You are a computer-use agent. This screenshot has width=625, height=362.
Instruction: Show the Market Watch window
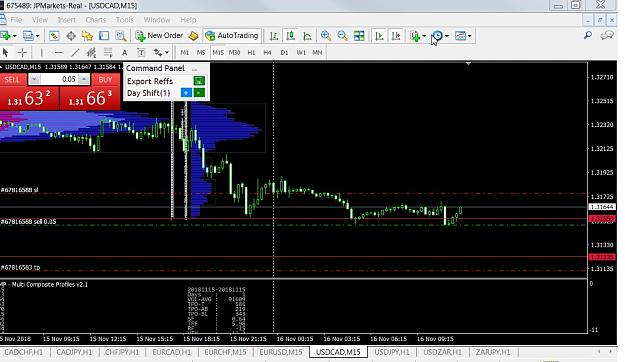click(x=54, y=36)
